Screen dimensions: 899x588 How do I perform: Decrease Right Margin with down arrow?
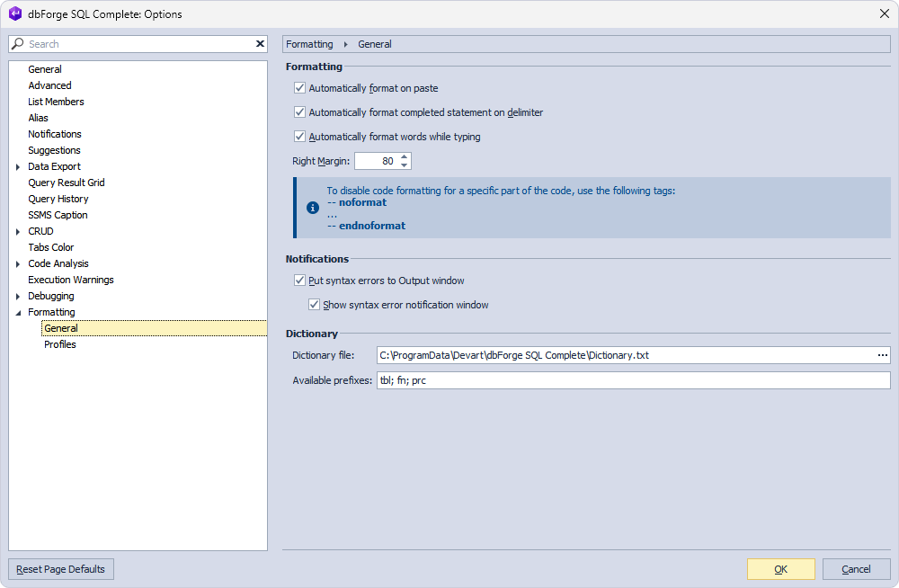pyautogui.click(x=405, y=165)
